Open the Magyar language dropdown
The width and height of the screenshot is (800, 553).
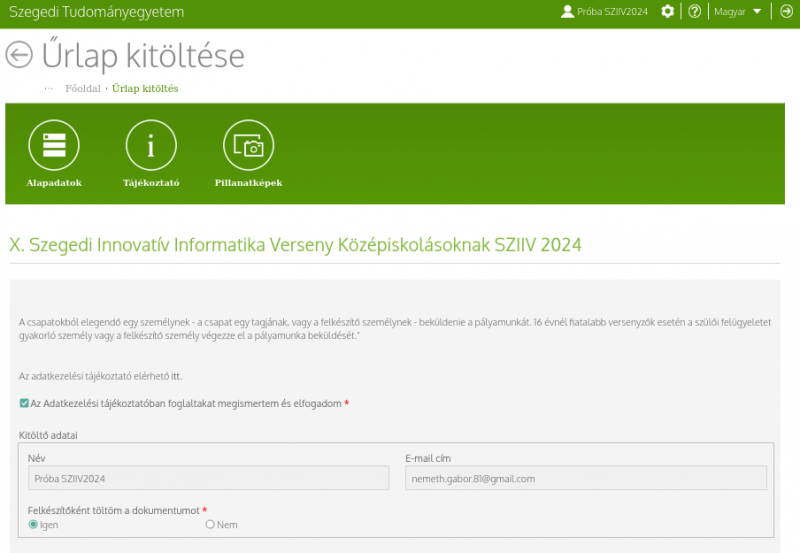pyautogui.click(x=737, y=11)
